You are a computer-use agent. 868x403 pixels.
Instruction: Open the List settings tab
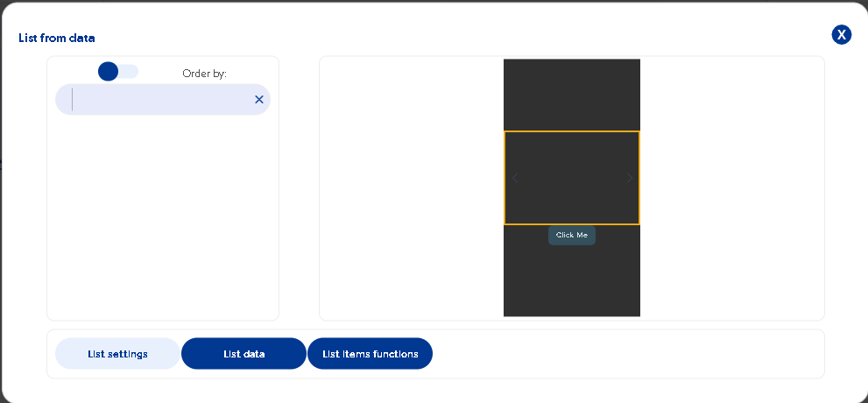(x=118, y=354)
